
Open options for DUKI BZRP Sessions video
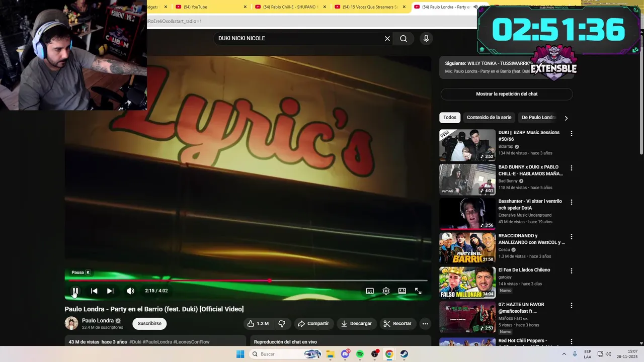(571, 134)
